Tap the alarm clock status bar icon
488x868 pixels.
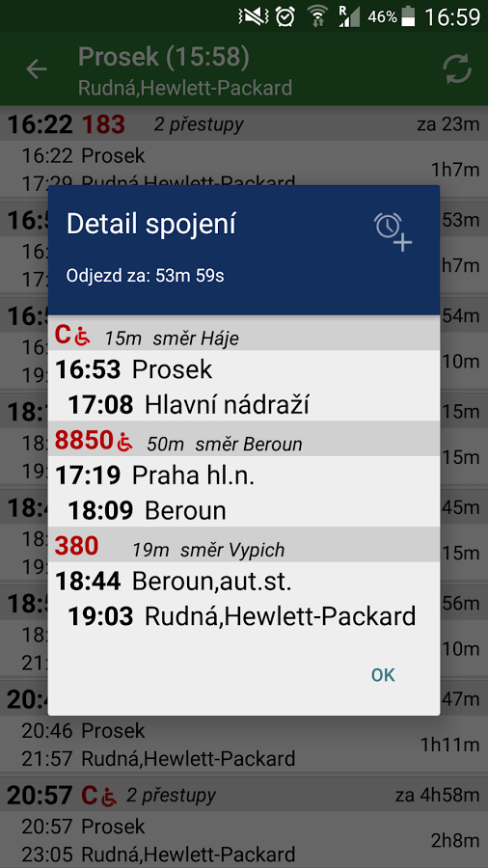(x=285, y=16)
